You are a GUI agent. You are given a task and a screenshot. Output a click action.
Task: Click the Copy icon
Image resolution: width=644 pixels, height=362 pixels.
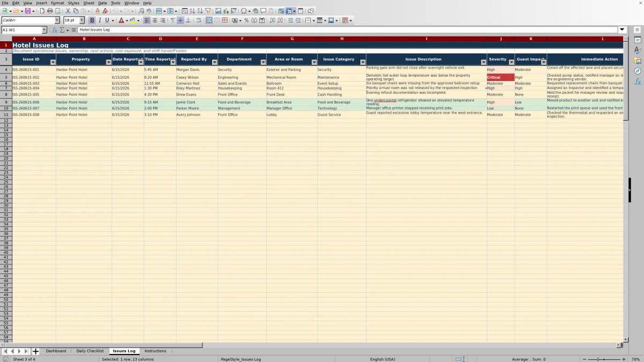76,11
